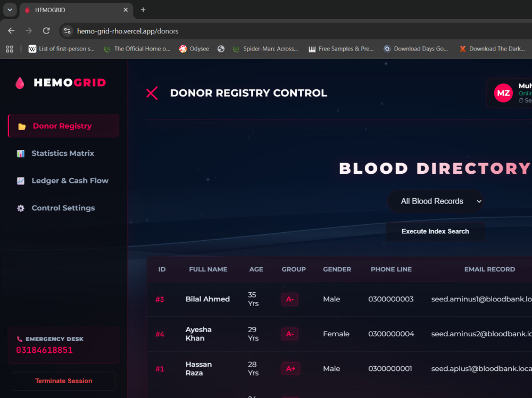Screen dimensions: 532x398
Task: Open Statistics Matrix in the sidebar
Action: [x=63, y=153]
